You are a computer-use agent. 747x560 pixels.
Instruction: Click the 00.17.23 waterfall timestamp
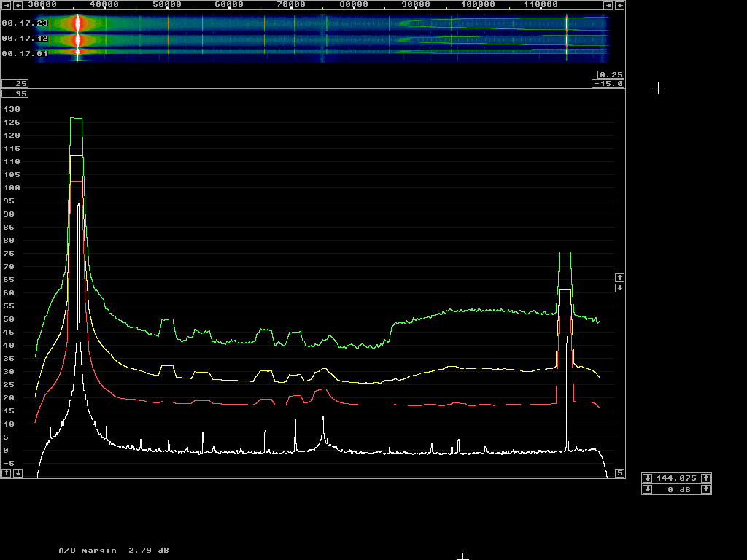click(25, 23)
